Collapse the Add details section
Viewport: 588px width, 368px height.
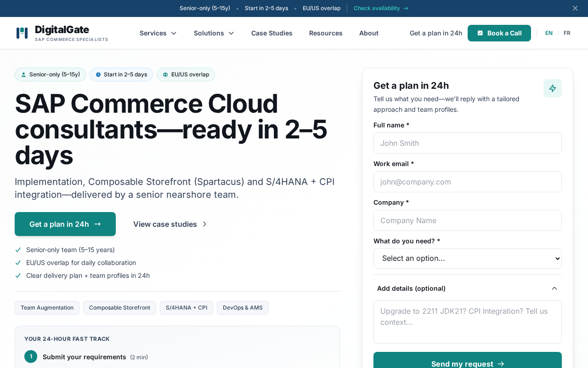point(554,288)
